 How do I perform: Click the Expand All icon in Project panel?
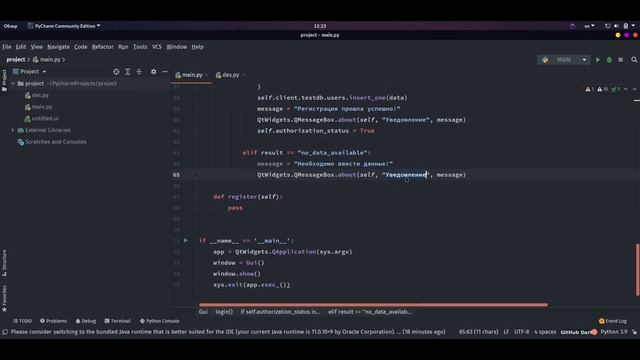click(128, 71)
